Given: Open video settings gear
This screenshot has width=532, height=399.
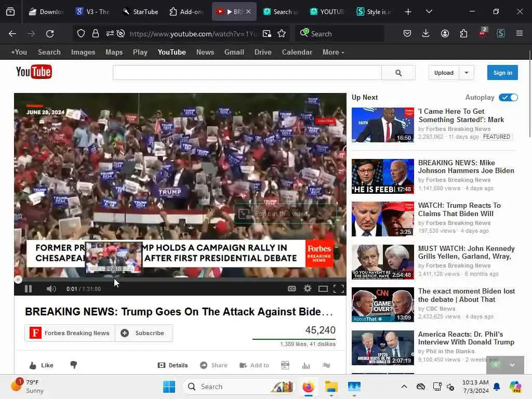Looking at the screenshot, I should pyautogui.click(x=308, y=288).
